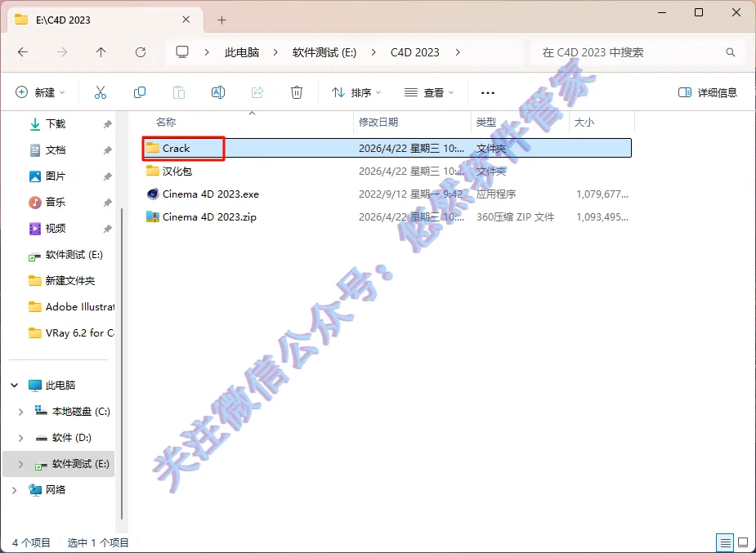Expand the 网络 tree node
Screen dimensions: 756x553
point(15,489)
